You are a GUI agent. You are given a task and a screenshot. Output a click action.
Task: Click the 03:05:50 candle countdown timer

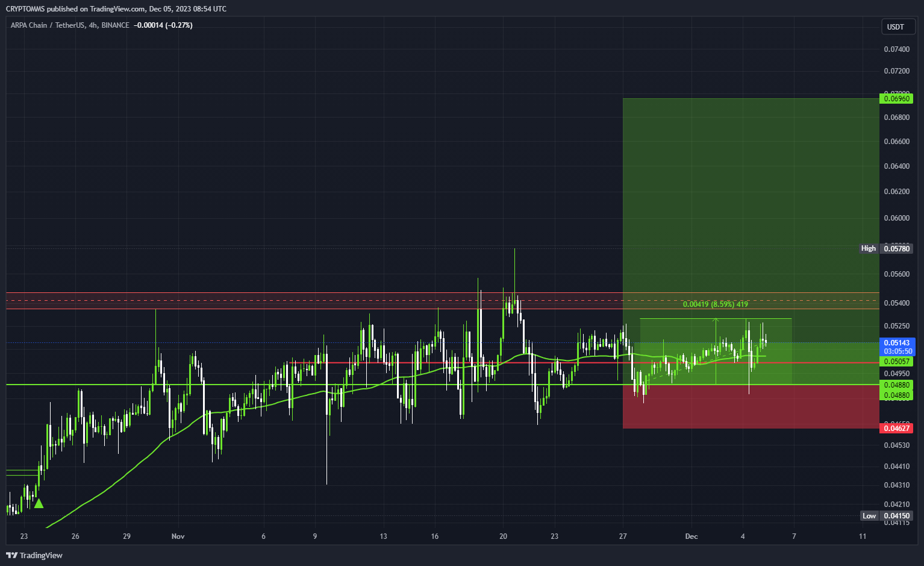coord(897,351)
